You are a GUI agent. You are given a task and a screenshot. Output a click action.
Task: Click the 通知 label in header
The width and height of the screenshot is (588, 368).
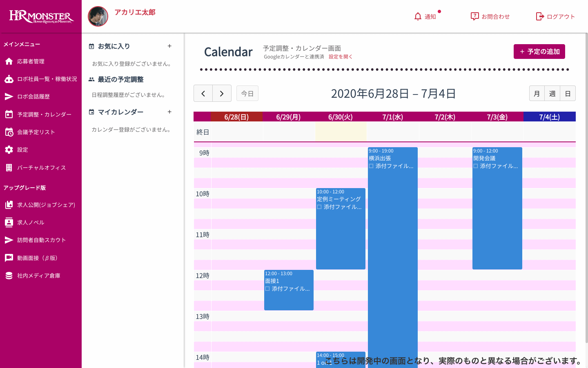430,17
